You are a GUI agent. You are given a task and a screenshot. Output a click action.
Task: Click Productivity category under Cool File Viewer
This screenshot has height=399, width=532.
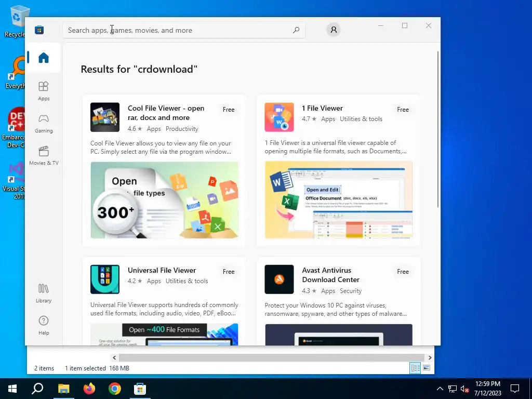coord(182,129)
